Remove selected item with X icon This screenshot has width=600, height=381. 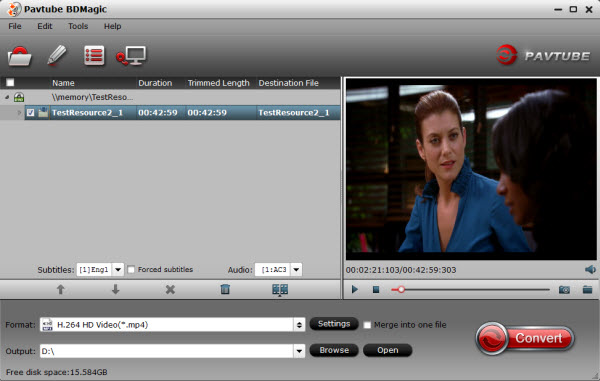pyautogui.click(x=170, y=290)
